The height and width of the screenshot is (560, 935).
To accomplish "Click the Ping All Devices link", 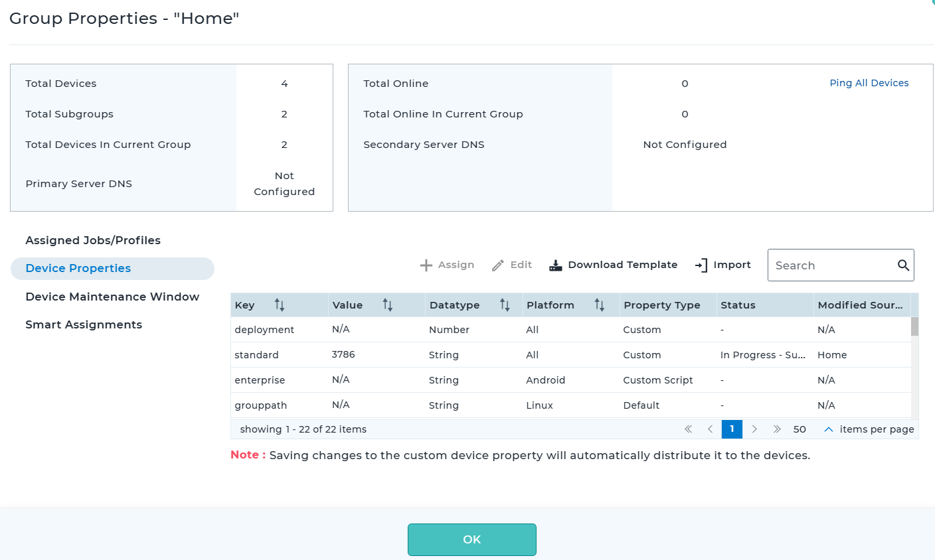I will coord(869,83).
